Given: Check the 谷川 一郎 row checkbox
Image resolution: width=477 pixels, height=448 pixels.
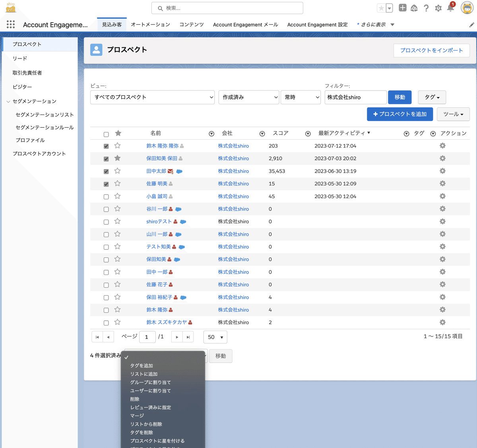Looking at the screenshot, I should coord(106,209).
